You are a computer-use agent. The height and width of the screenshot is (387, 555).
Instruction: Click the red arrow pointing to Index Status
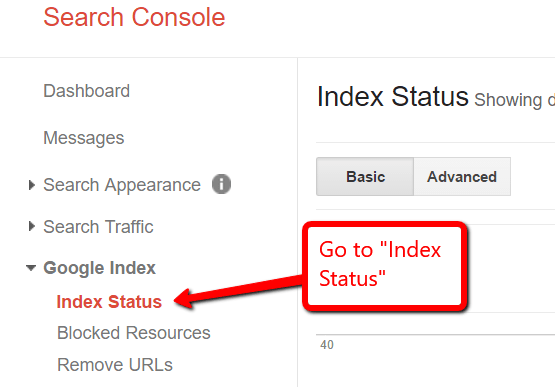coord(239,290)
